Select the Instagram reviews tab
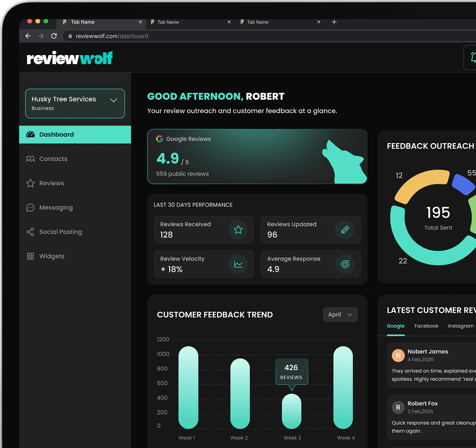476x448 pixels. 461,326
